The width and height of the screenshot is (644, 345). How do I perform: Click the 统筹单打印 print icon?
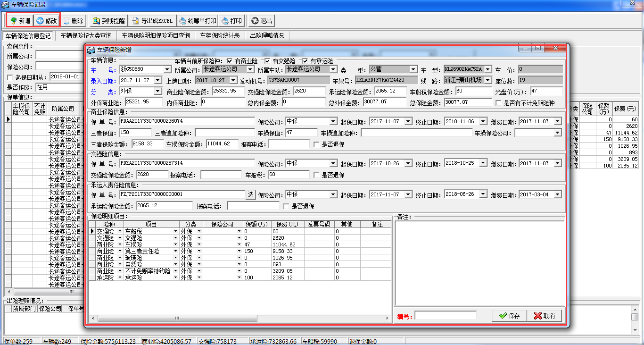(x=198, y=21)
